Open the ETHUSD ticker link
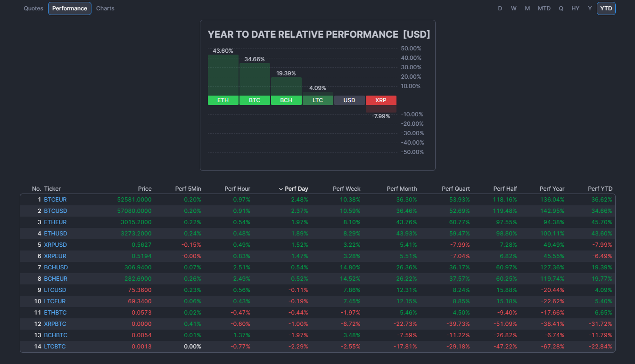 pos(56,234)
